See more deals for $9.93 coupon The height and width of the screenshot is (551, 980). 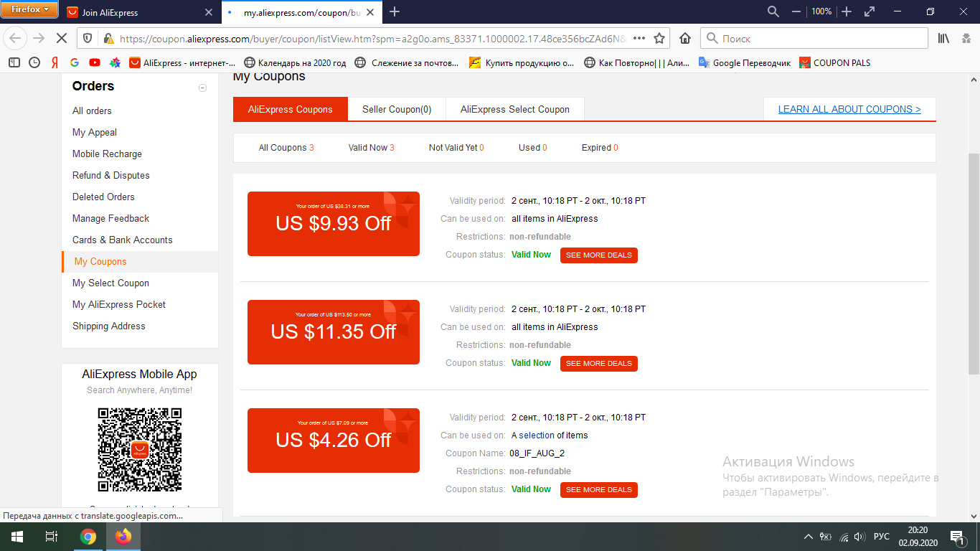[599, 255]
